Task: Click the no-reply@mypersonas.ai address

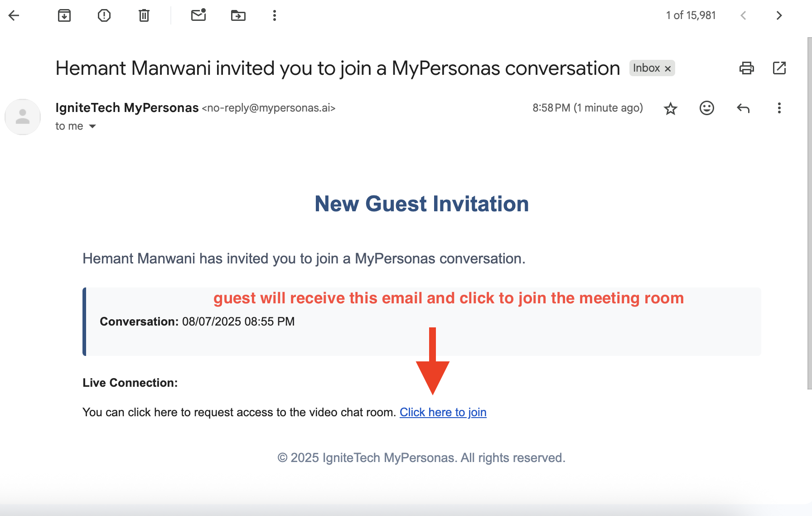Action: [x=269, y=108]
